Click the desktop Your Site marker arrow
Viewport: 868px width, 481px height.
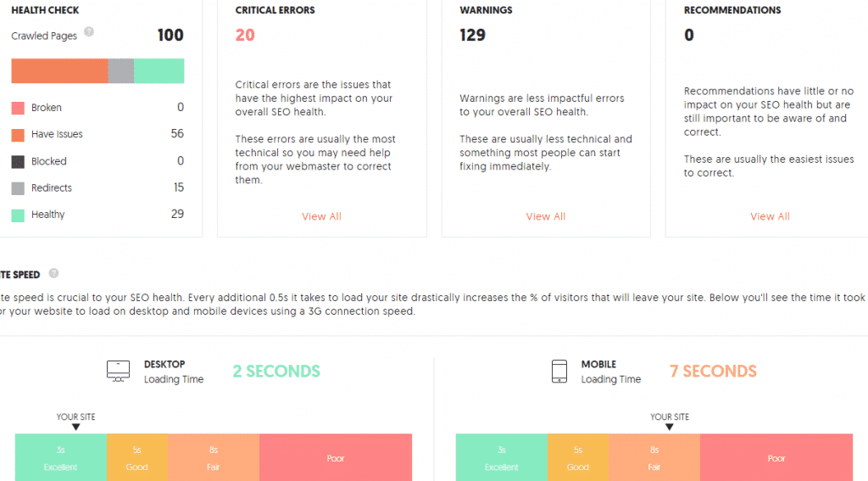76,428
